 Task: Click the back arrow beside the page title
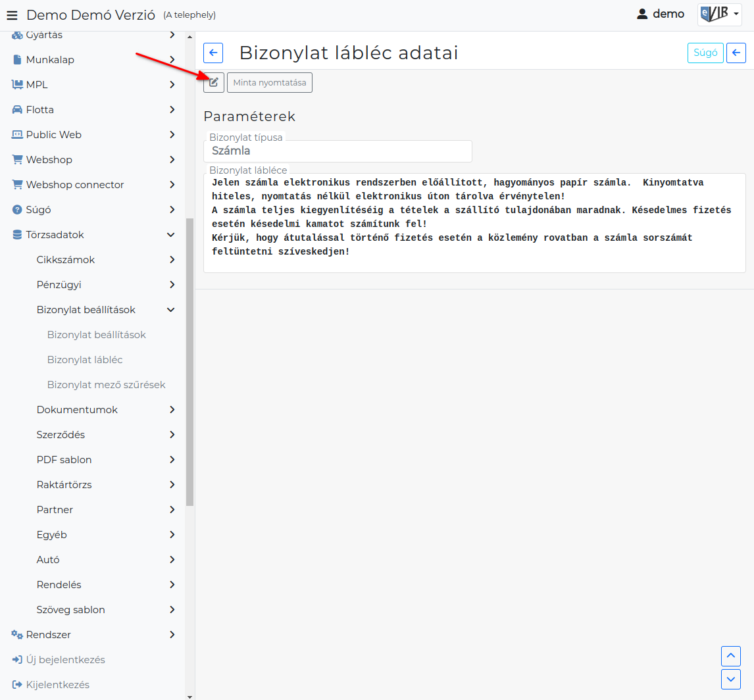tap(213, 53)
